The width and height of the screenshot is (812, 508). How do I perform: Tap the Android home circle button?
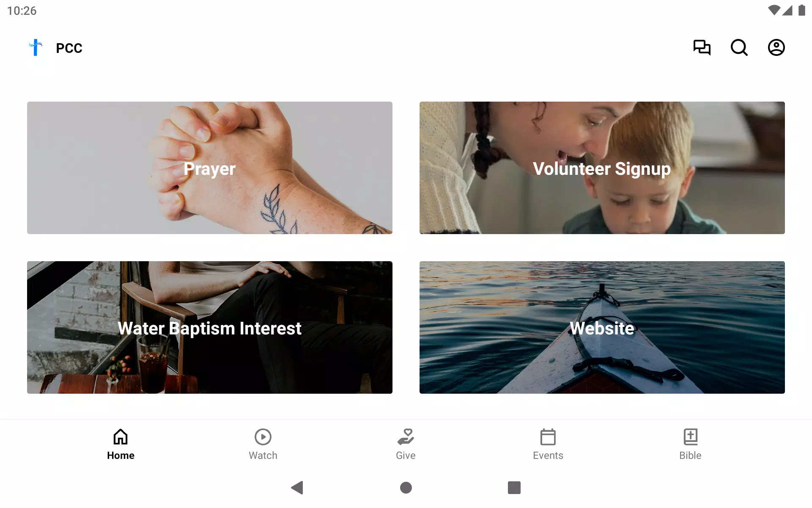pos(406,488)
